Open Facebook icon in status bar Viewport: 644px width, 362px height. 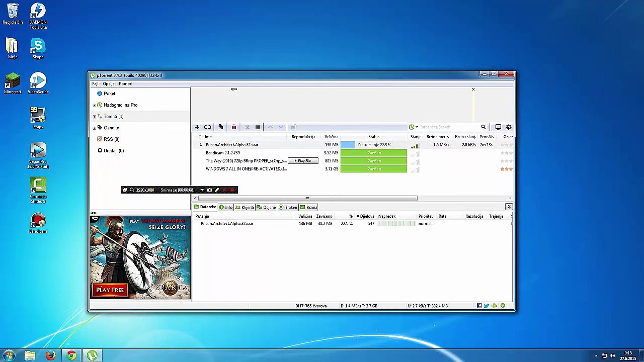click(x=479, y=306)
